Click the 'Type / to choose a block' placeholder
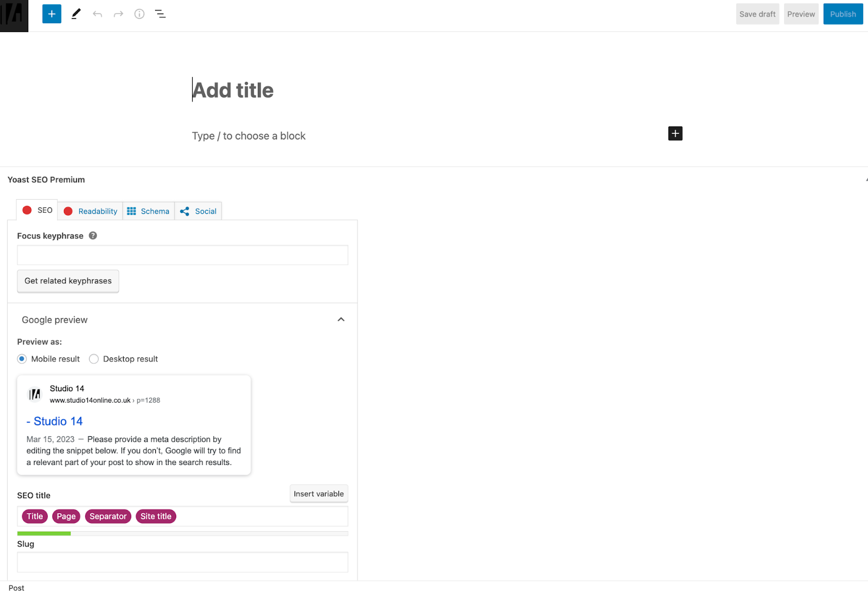868x593 pixels. (248, 136)
